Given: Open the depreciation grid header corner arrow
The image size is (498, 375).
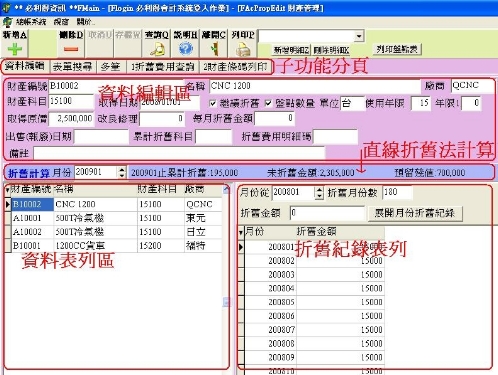Looking at the screenshot, I should click(241, 232).
